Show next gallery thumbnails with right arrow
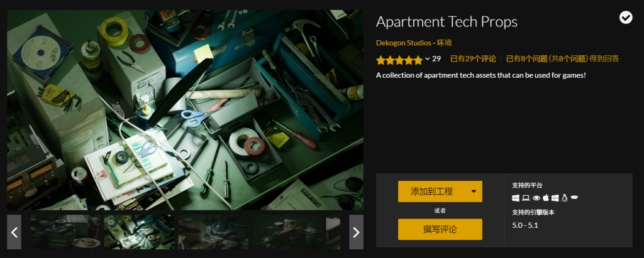Viewport: 644px width, 258px height. [356, 232]
